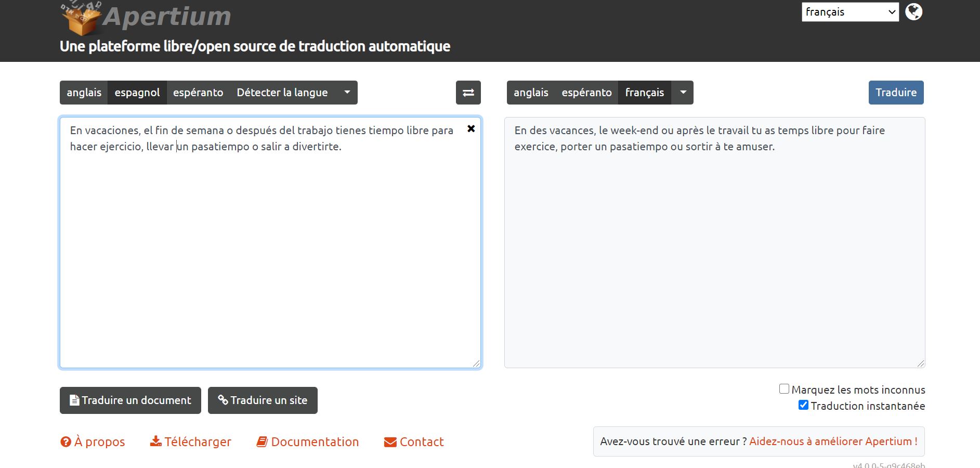Click the Apertium title text
Image resolution: width=980 pixels, height=468 pixels.
(167, 16)
